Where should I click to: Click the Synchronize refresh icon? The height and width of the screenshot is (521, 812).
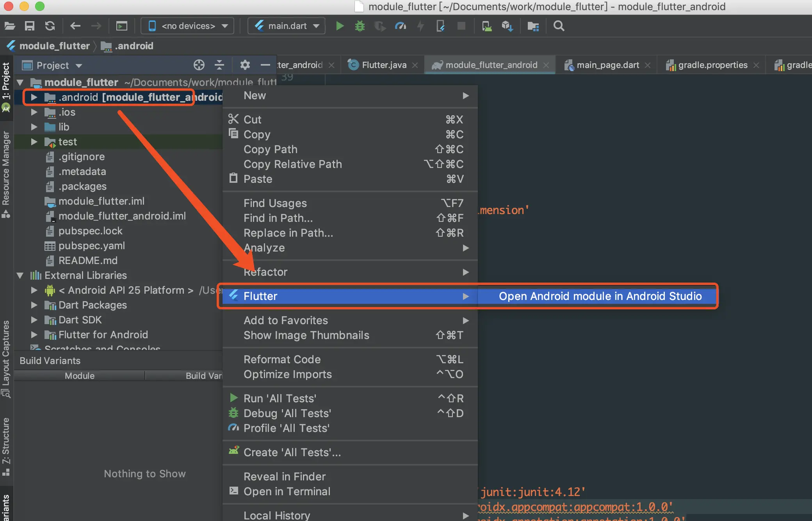(50, 26)
